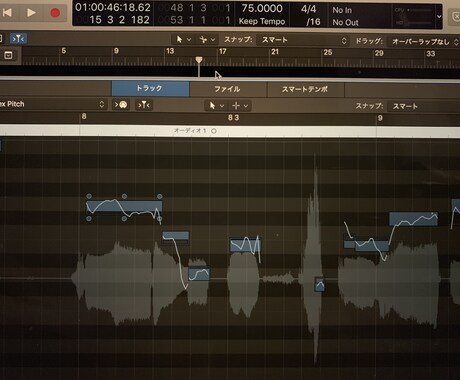Click the lower-right formant shift handle of selected note
The width and height of the screenshot is (460, 380).
(160, 219)
